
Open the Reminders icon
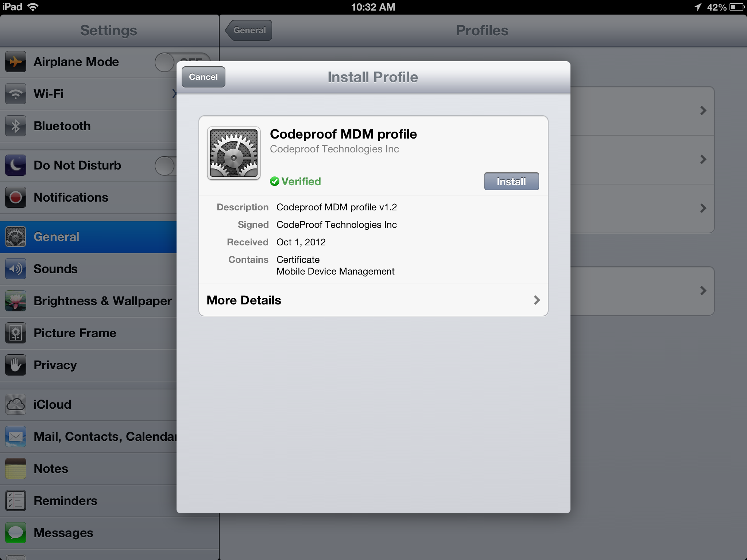[15, 501]
